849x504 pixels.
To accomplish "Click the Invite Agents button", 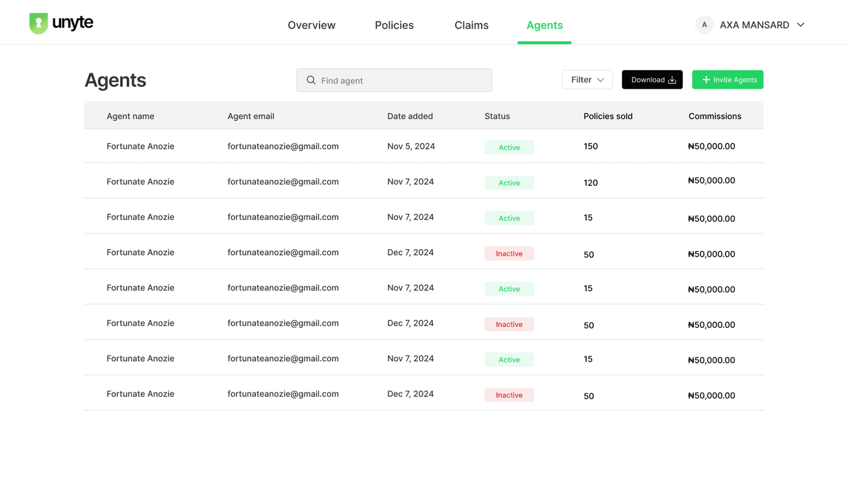I will (727, 80).
